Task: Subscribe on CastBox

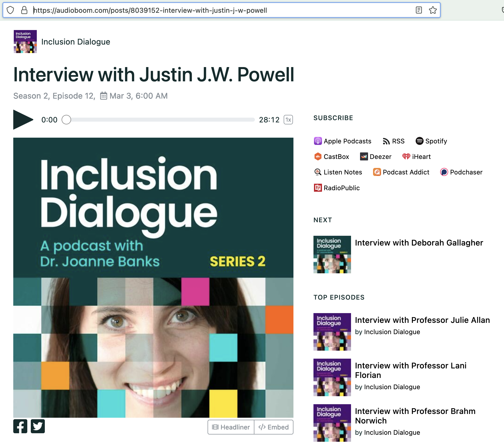Action: (331, 157)
